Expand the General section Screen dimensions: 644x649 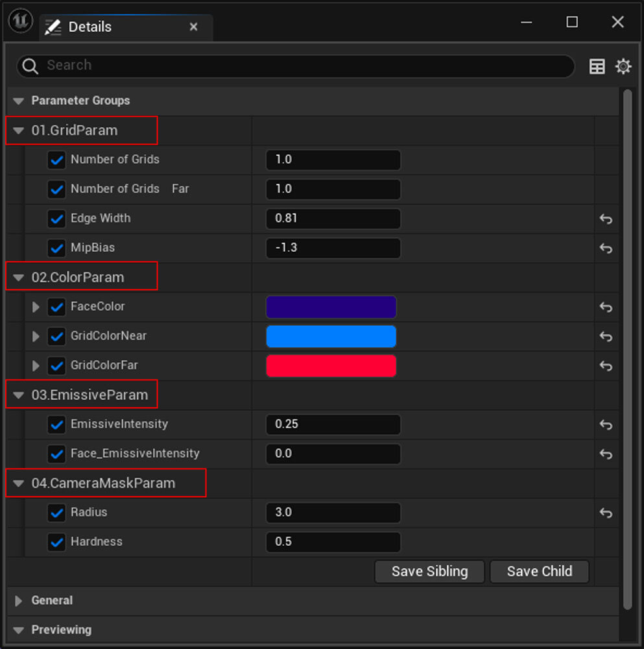coord(19,601)
